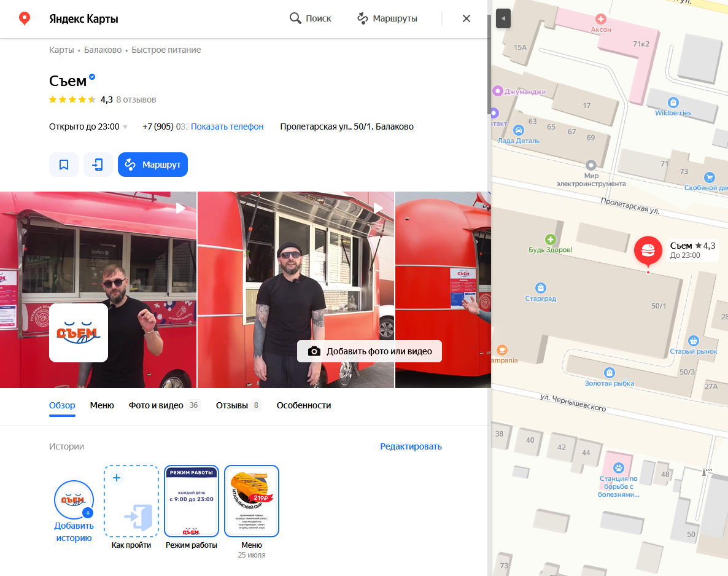Click Добавить фото или видео button

(370, 351)
